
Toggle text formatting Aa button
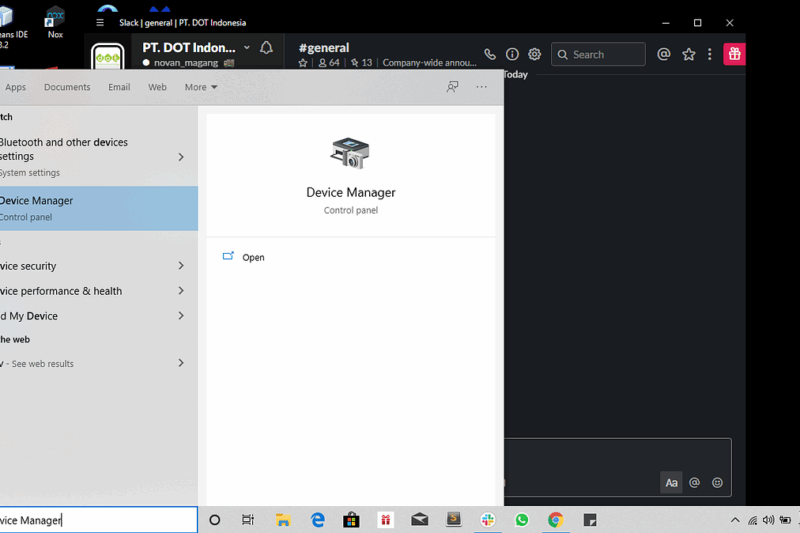(671, 483)
